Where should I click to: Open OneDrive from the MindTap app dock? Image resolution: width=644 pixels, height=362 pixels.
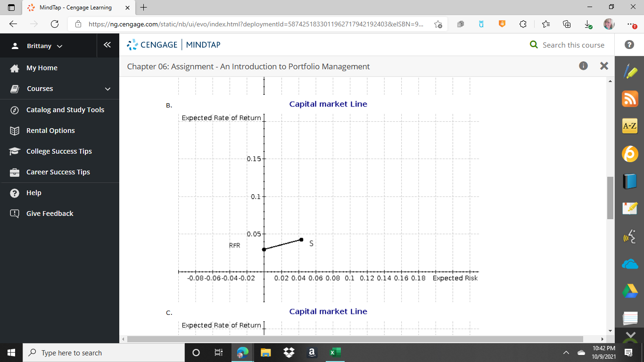[x=629, y=264]
